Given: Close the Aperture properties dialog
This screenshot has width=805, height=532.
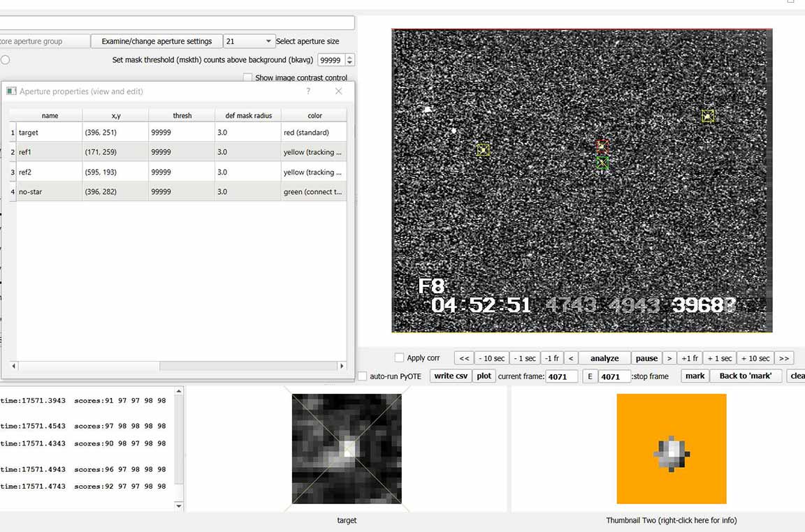Looking at the screenshot, I should click(338, 91).
